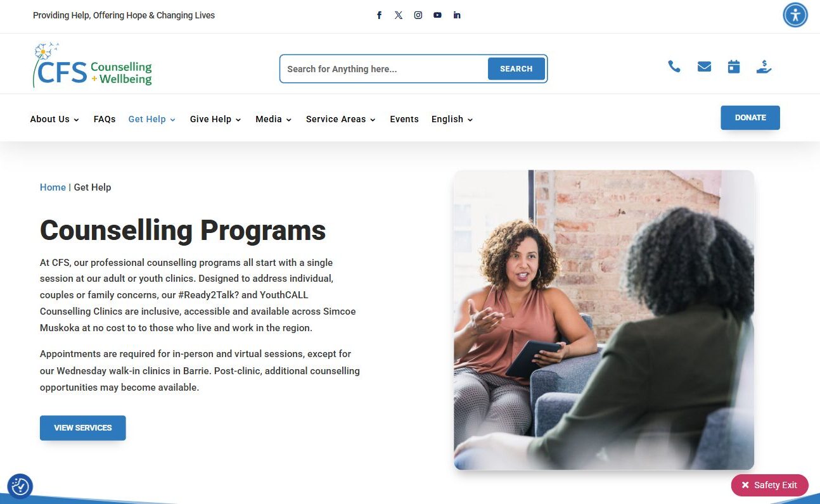Screen dimensions: 820x504
Task: Click the phone contact icon
Action: (674, 66)
